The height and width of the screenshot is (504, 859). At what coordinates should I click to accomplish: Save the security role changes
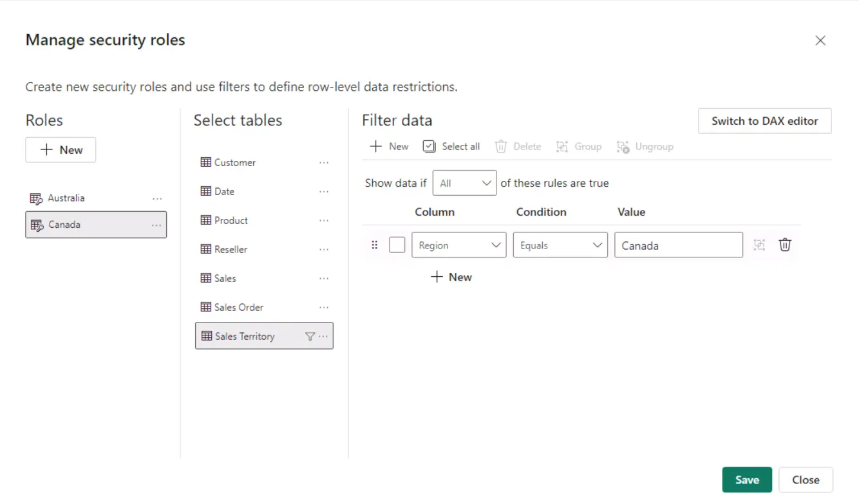[x=747, y=480]
